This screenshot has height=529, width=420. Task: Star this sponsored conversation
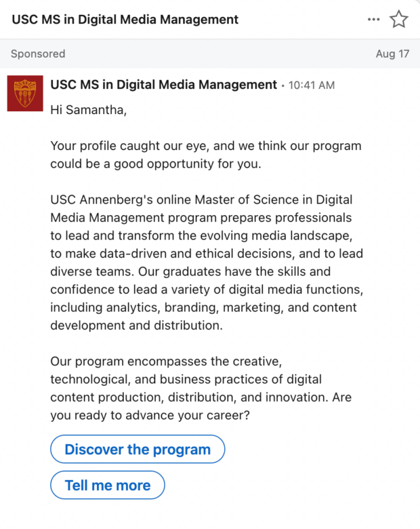[399, 19]
